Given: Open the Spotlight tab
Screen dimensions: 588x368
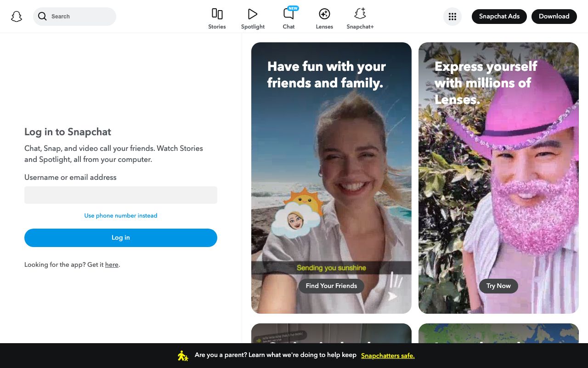Looking at the screenshot, I should [x=253, y=19].
